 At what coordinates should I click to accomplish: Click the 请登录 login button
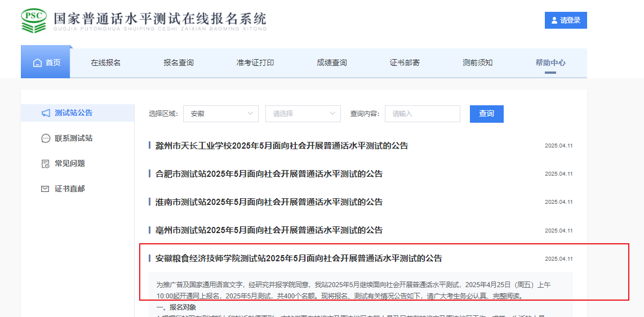pyautogui.click(x=566, y=20)
